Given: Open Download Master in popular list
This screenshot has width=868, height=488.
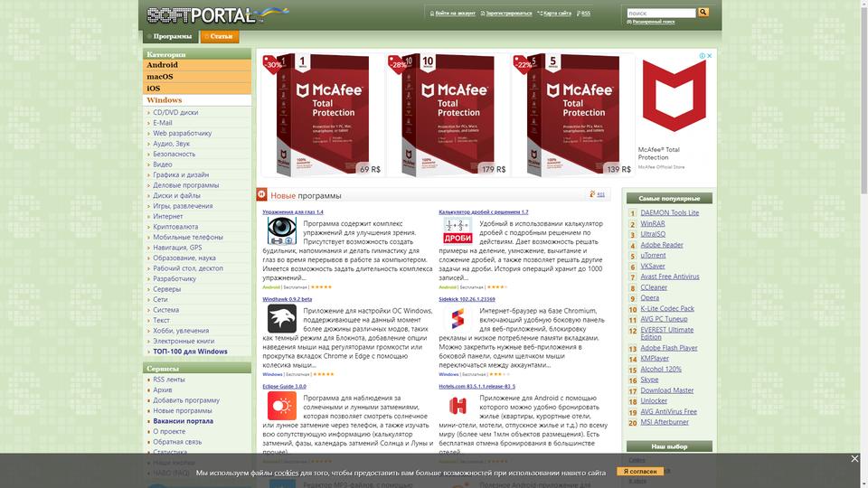Looking at the screenshot, I should pos(667,390).
